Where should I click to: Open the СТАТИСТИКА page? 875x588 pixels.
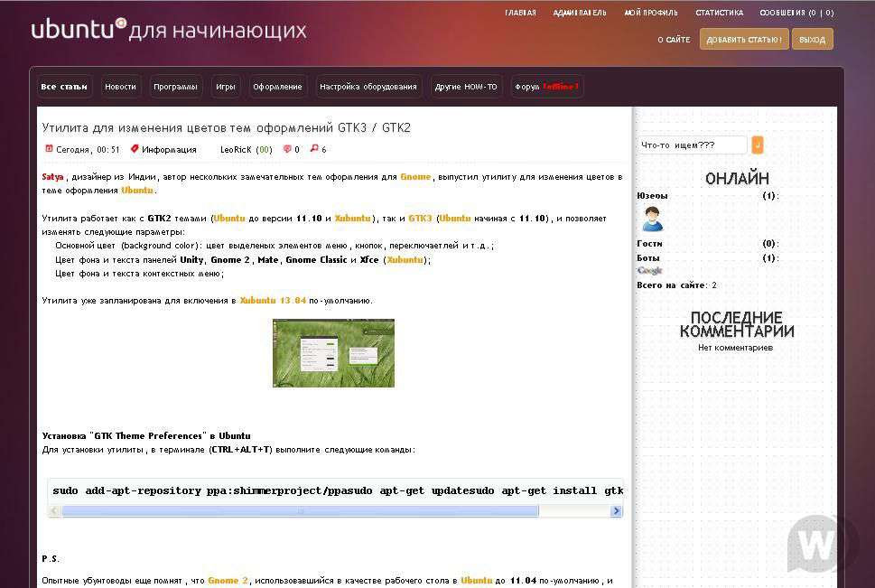(x=720, y=13)
